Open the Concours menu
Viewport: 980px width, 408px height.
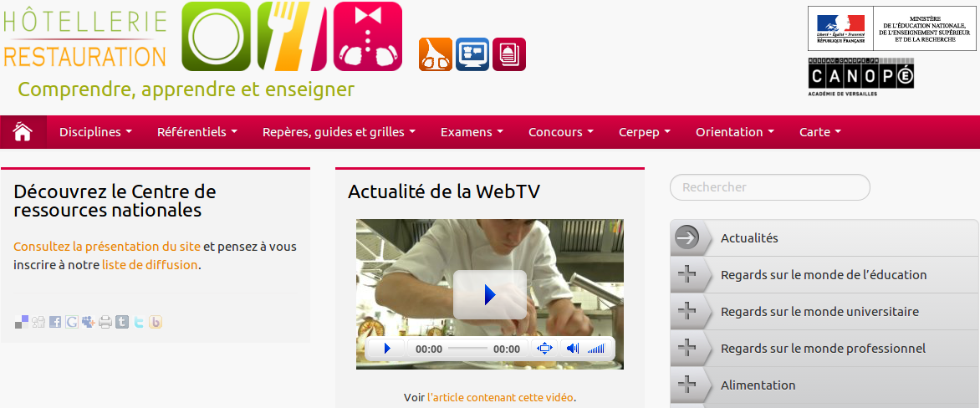(560, 132)
